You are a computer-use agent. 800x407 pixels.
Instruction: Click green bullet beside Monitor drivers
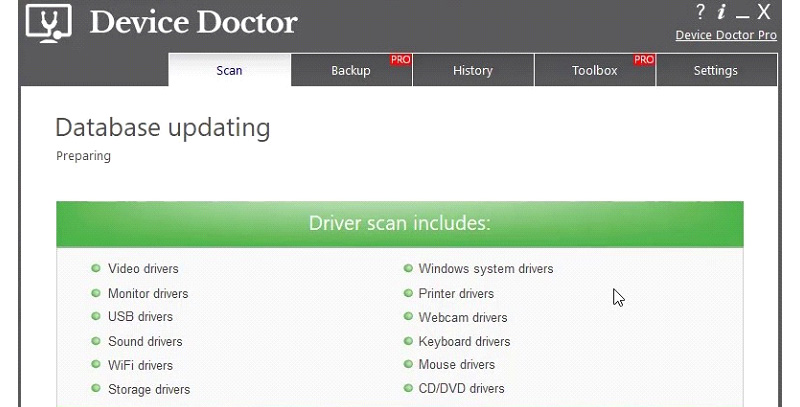pyautogui.click(x=95, y=293)
